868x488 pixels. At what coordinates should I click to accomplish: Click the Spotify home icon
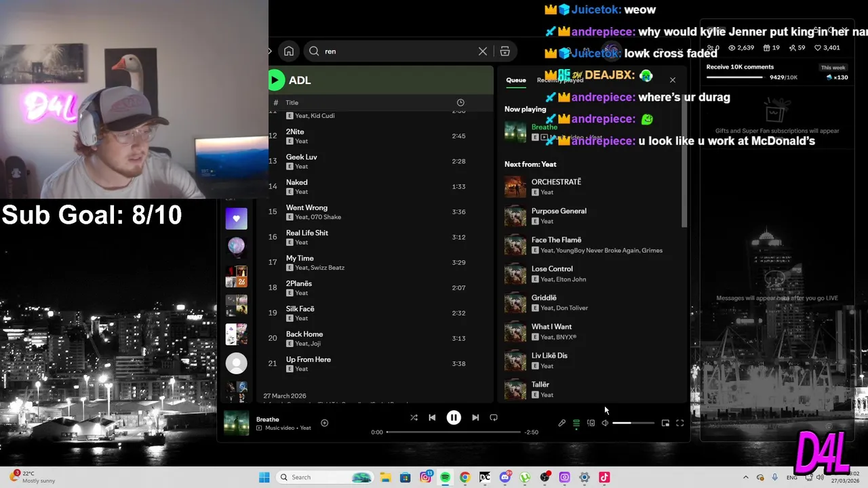(x=289, y=51)
